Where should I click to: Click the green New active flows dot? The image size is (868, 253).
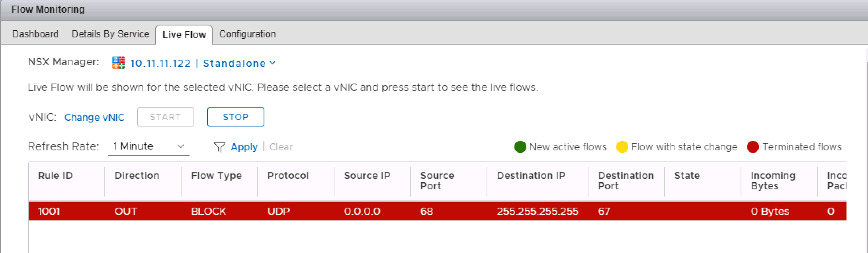point(520,147)
